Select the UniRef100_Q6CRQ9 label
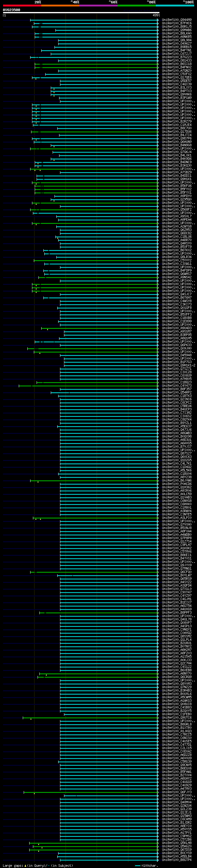The height and width of the screenshot is (868, 197). (x=177, y=677)
